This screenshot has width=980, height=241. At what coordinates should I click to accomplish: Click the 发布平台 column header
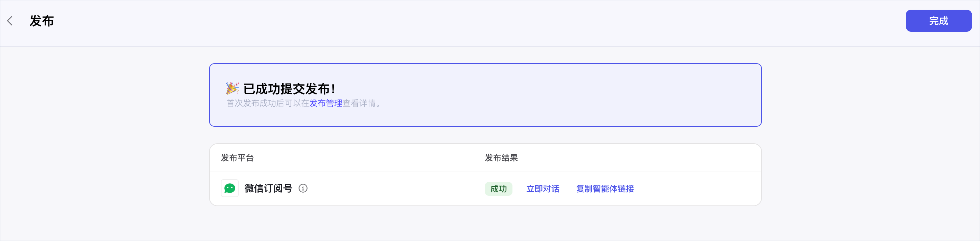coord(237,158)
